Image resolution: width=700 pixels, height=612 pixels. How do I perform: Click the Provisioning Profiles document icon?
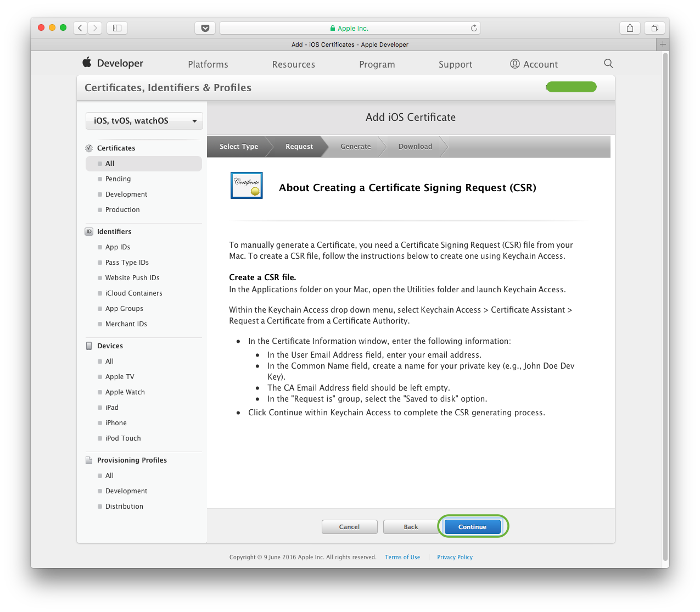(89, 460)
